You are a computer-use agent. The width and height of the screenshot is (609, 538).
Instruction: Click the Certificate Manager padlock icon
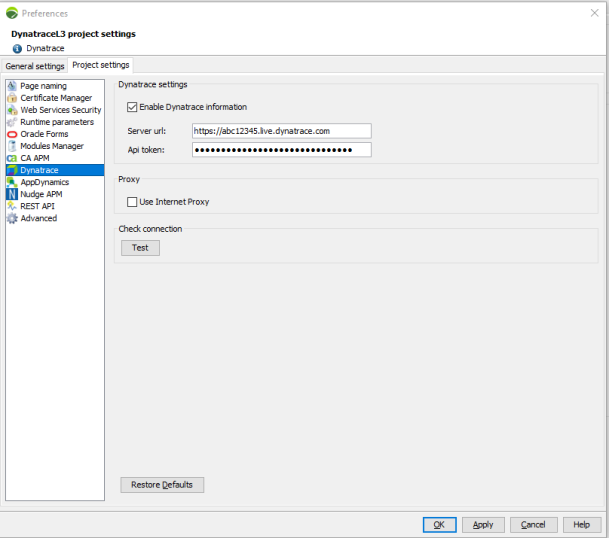tap(12, 98)
